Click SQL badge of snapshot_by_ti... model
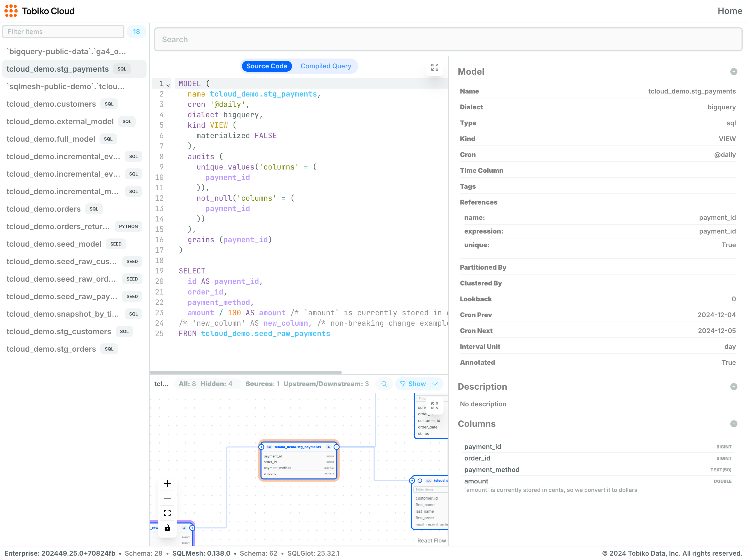 point(133,314)
